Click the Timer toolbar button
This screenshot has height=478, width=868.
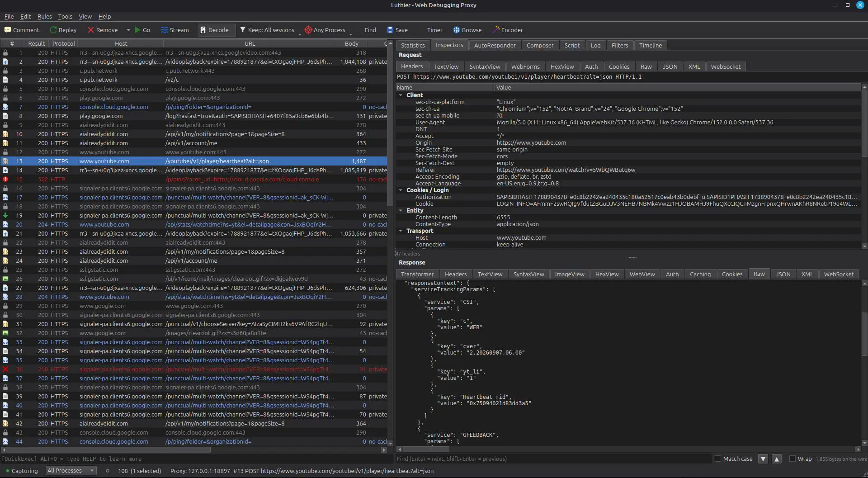(x=434, y=30)
